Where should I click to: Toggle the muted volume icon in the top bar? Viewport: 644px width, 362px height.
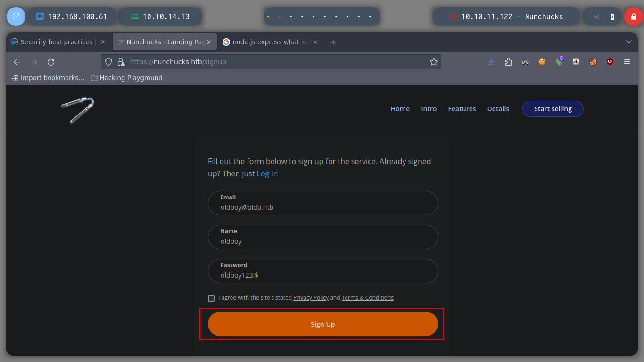tap(596, 16)
